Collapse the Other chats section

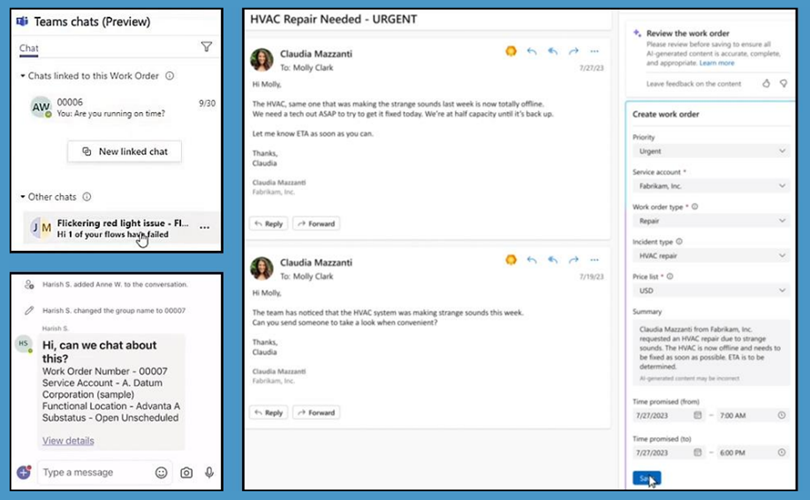pos(23,197)
